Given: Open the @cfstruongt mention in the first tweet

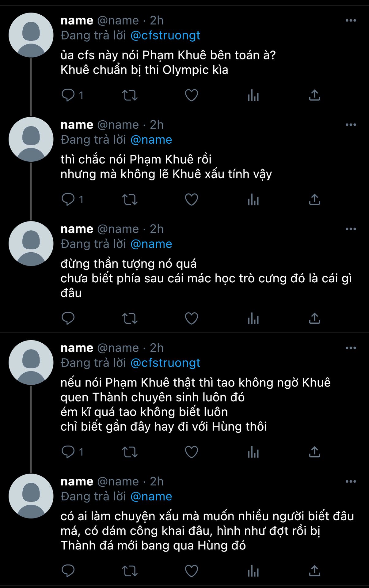Looking at the screenshot, I should coord(165,36).
